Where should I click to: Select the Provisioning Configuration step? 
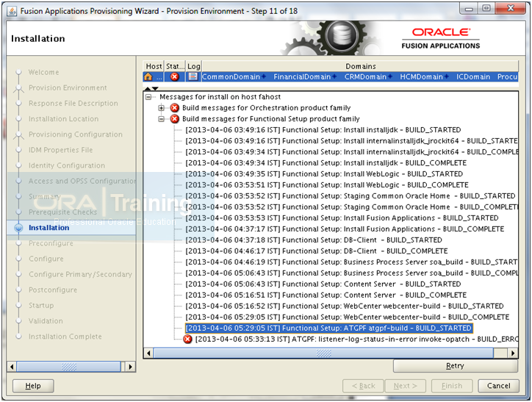(76, 134)
